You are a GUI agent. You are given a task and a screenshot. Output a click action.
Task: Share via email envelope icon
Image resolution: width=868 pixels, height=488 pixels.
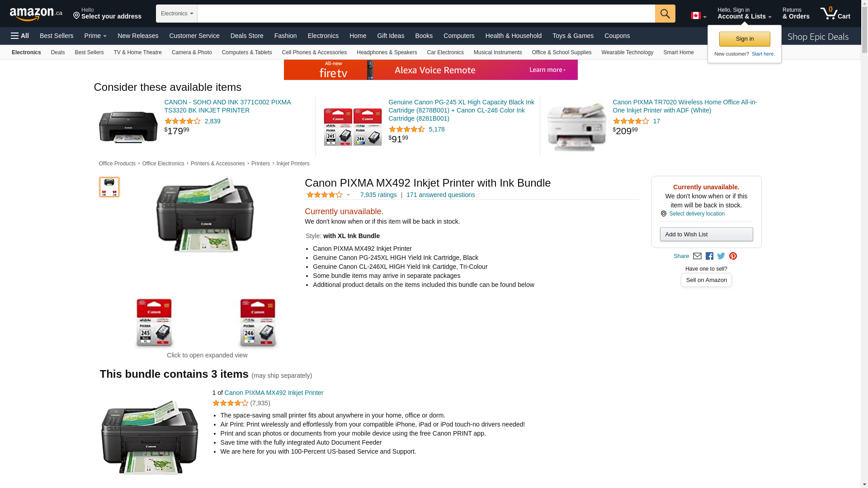coord(697,256)
